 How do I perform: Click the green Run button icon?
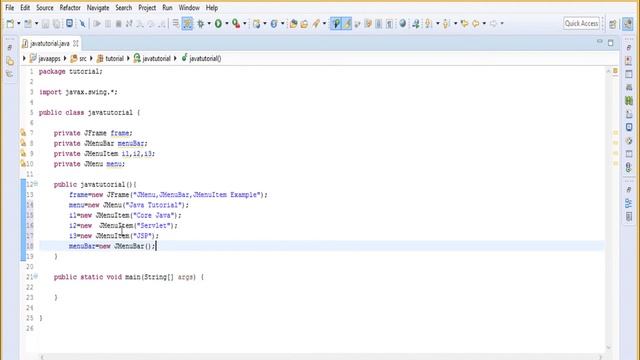click(218, 24)
